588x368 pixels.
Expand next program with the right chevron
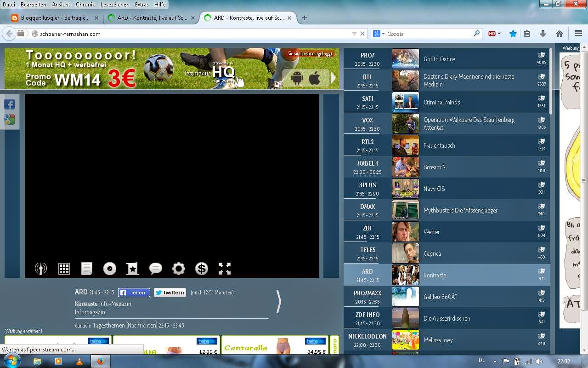[278, 302]
